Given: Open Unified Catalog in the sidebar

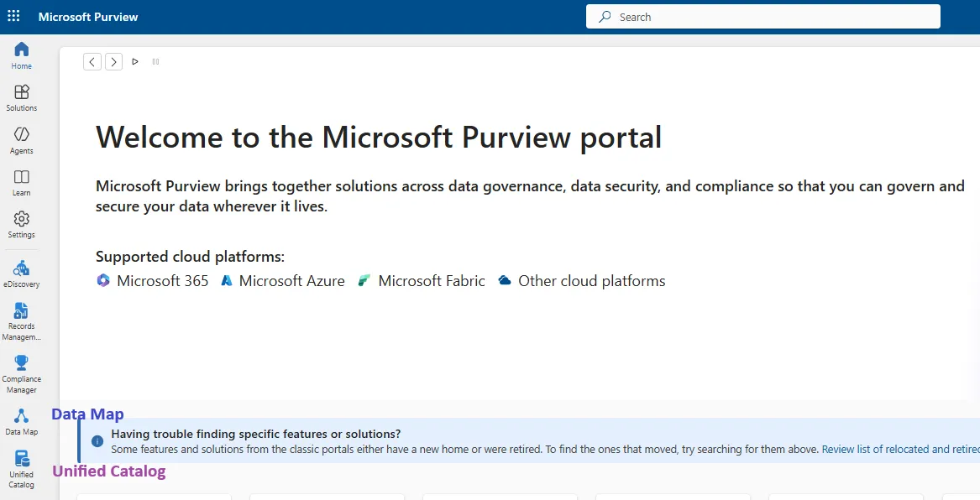Looking at the screenshot, I should (x=21, y=470).
